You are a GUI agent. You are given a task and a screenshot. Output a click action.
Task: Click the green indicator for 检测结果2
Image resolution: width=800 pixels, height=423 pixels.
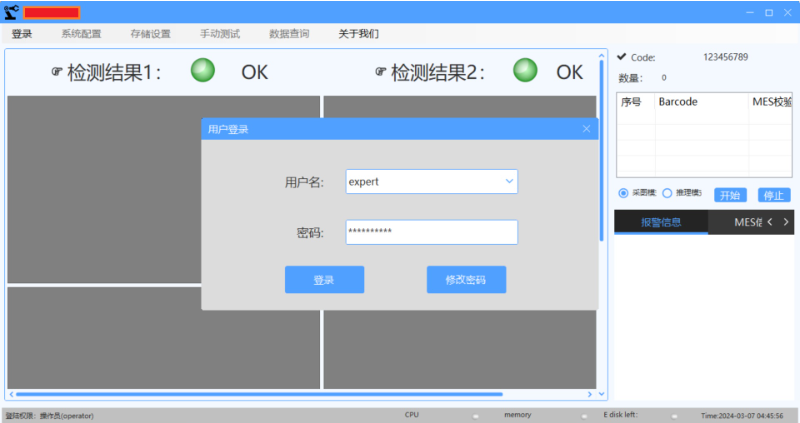click(x=525, y=71)
